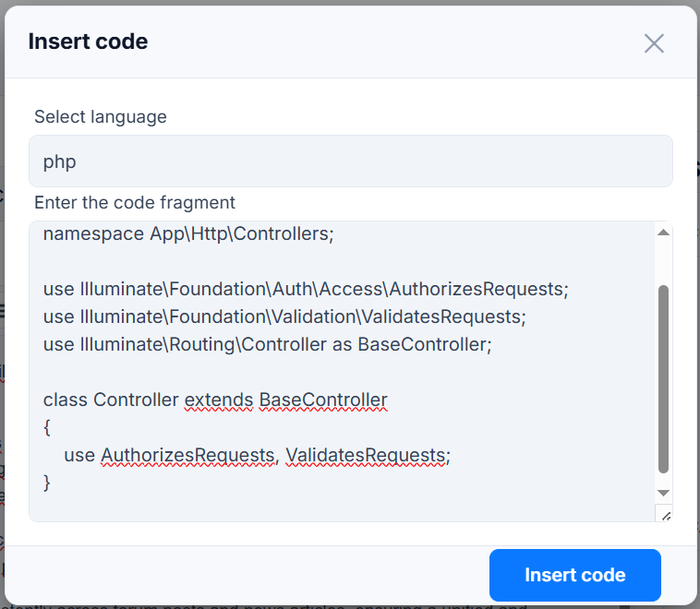Click the underlined 'BaseController' in class line
This screenshot has width=700, height=609.
(x=323, y=400)
